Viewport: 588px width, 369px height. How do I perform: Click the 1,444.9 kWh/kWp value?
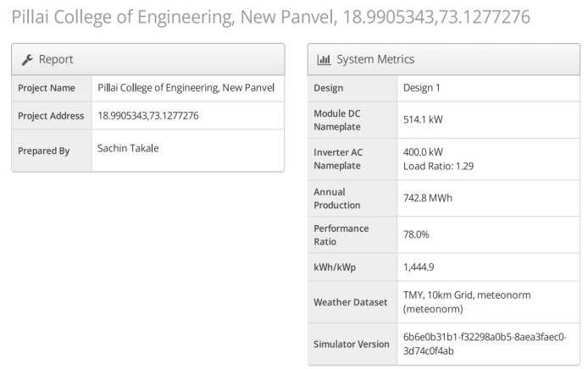419,267
